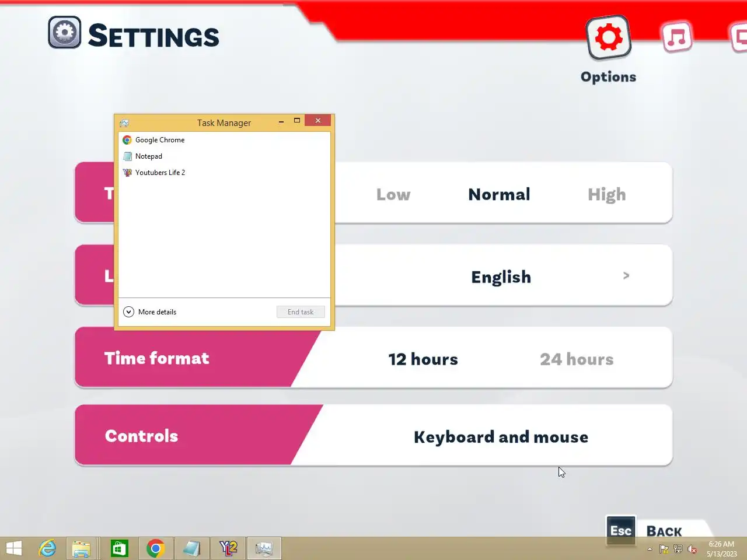747x560 pixels.
Task: Click next language arrow beside English
Action: coord(626,275)
